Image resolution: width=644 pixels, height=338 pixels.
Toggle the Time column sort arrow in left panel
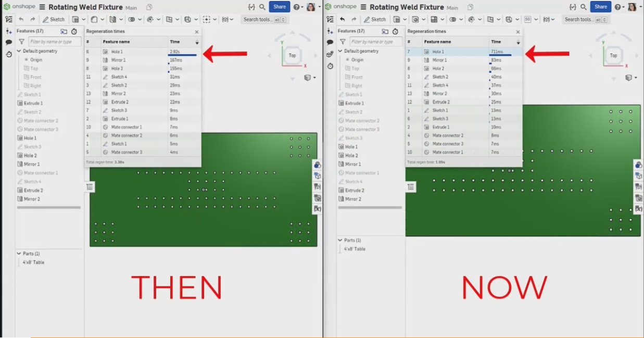pos(197,42)
